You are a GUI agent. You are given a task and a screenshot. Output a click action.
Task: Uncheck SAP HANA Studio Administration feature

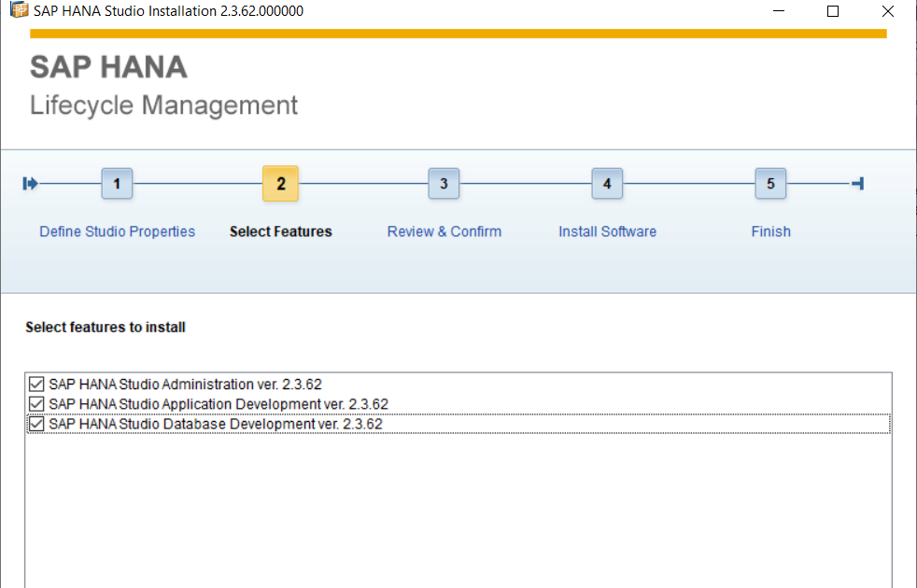tap(35, 383)
